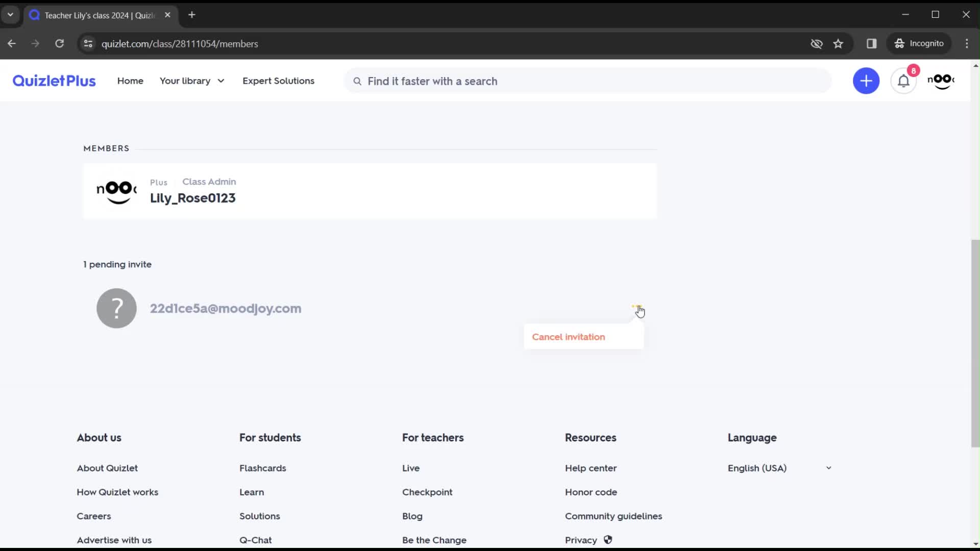Click the browser refresh page icon

click(x=59, y=44)
